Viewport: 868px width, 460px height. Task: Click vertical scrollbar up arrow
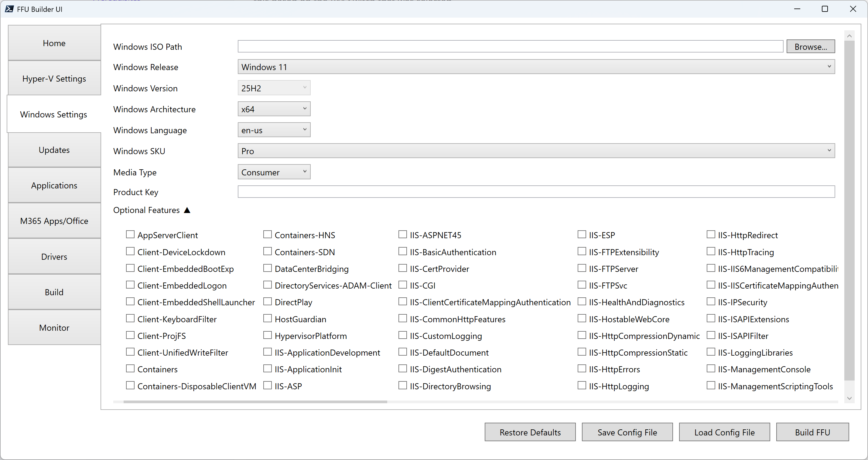(x=849, y=36)
